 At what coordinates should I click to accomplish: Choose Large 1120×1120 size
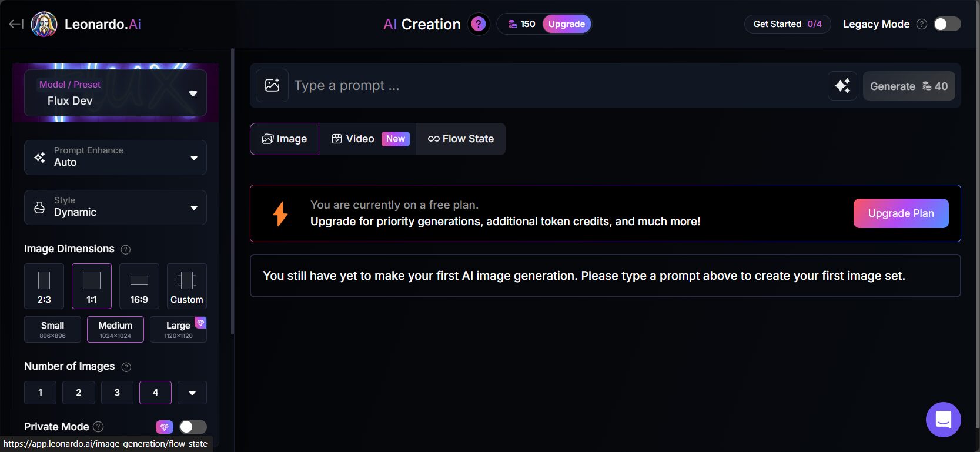[x=178, y=330]
